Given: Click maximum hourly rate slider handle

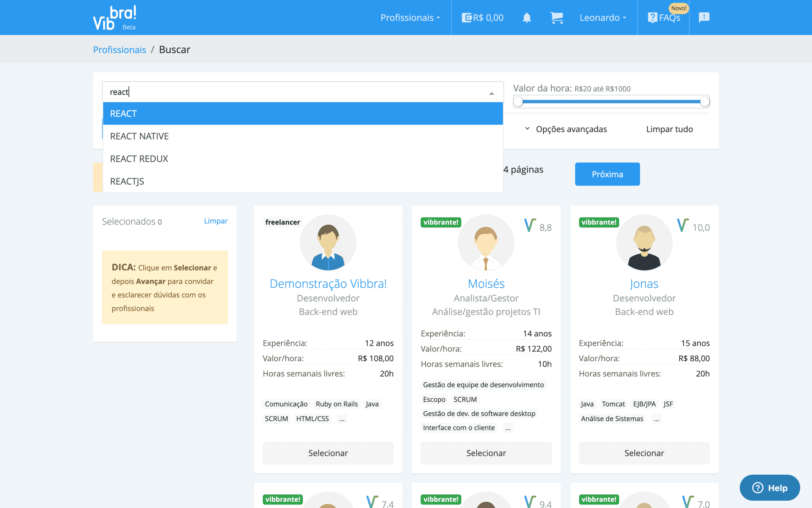Looking at the screenshot, I should point(704,102).
